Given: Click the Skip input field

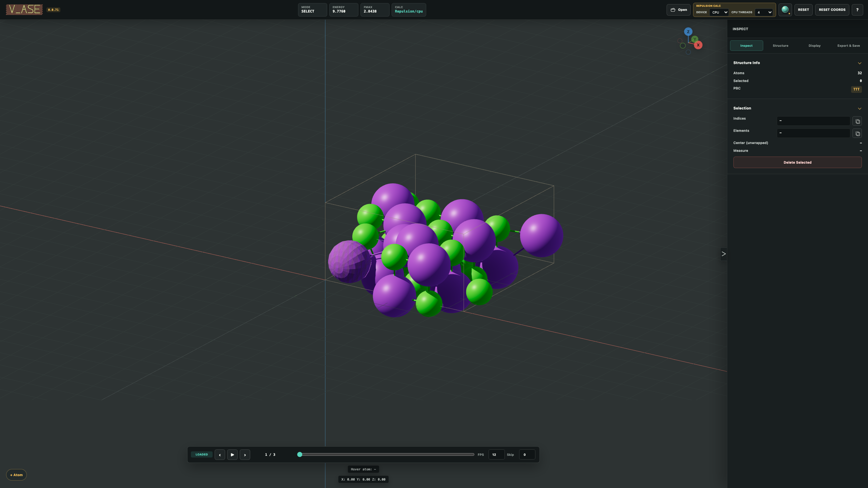Looking at the screenshot, I should click(x=527, y=454).
